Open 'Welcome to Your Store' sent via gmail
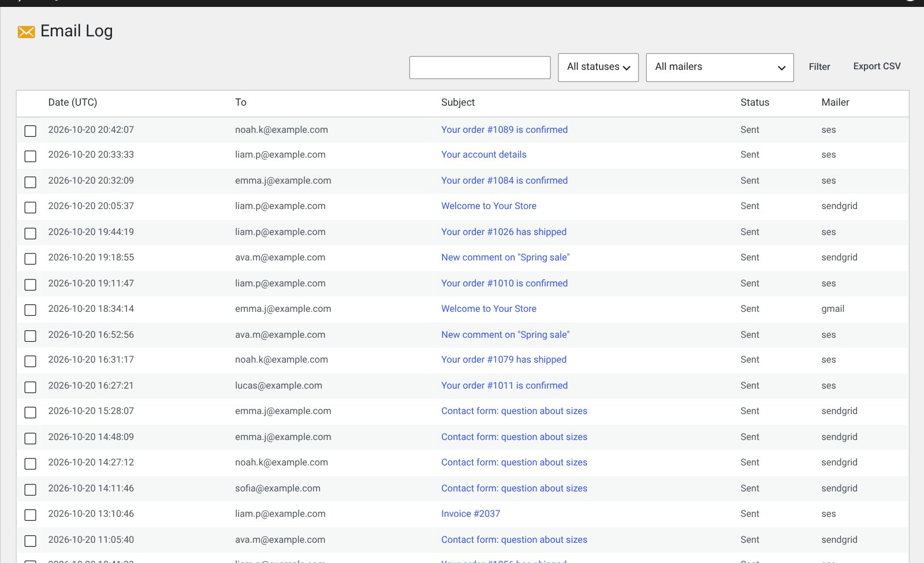 click(489, 309)
